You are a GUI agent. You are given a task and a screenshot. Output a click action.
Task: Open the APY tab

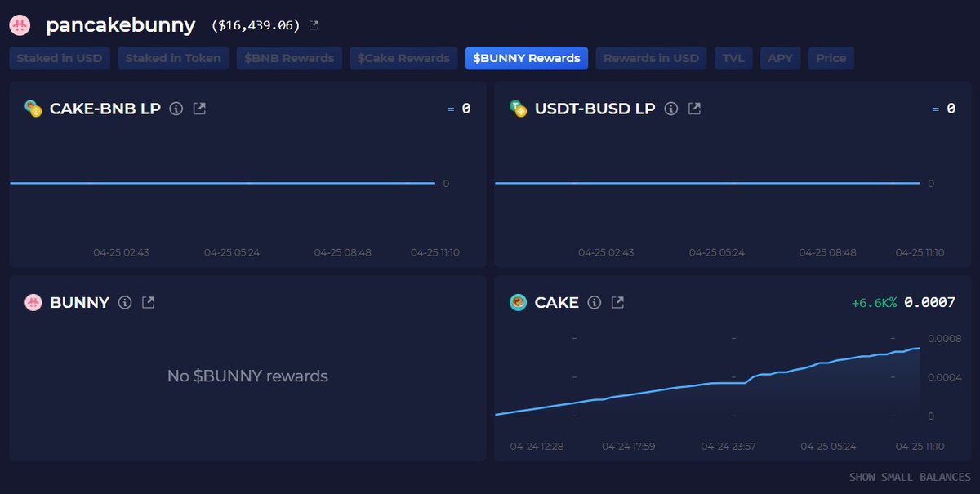[780, 58]
